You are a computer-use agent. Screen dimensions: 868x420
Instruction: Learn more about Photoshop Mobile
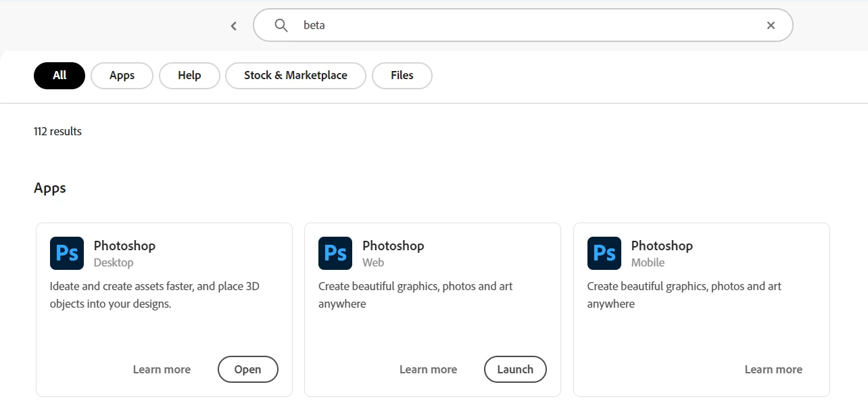pyautogui.click(x=773, y=369)
